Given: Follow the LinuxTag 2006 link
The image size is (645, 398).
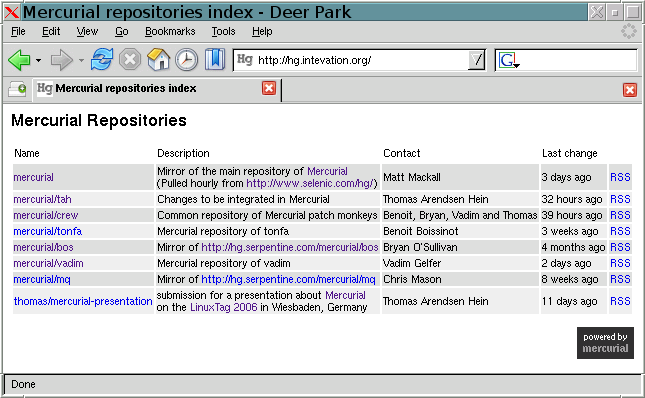Looking at the screenshot, I should [x=223, y=308].
